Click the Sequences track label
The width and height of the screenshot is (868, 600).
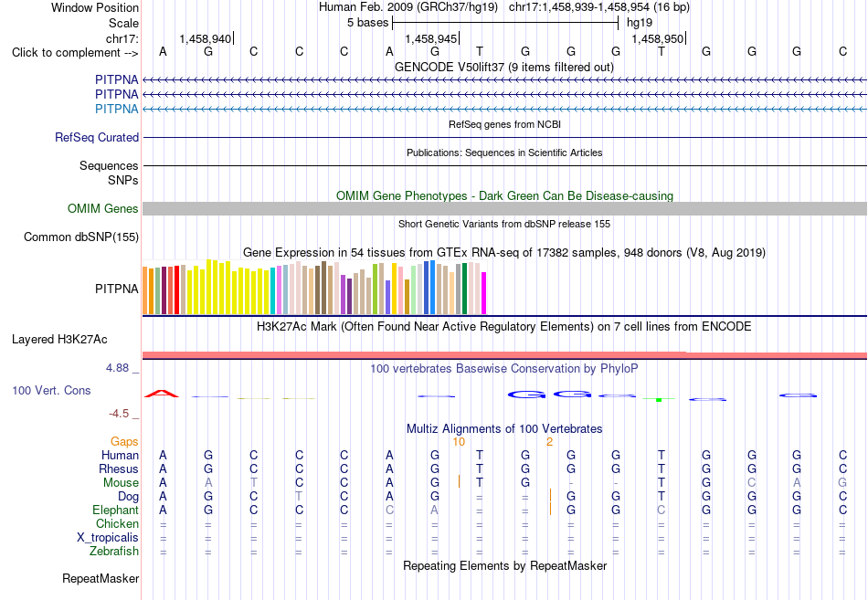109,165
